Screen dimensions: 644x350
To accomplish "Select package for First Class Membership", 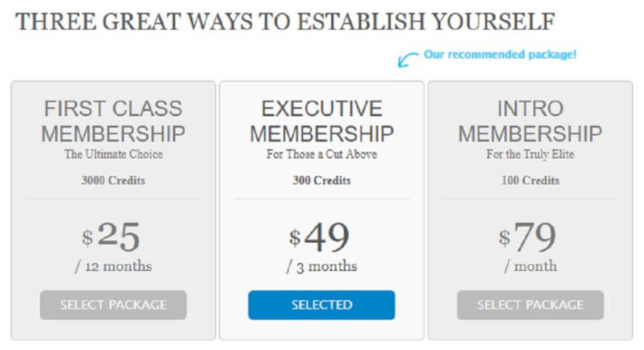I will (x=113, y=305).
